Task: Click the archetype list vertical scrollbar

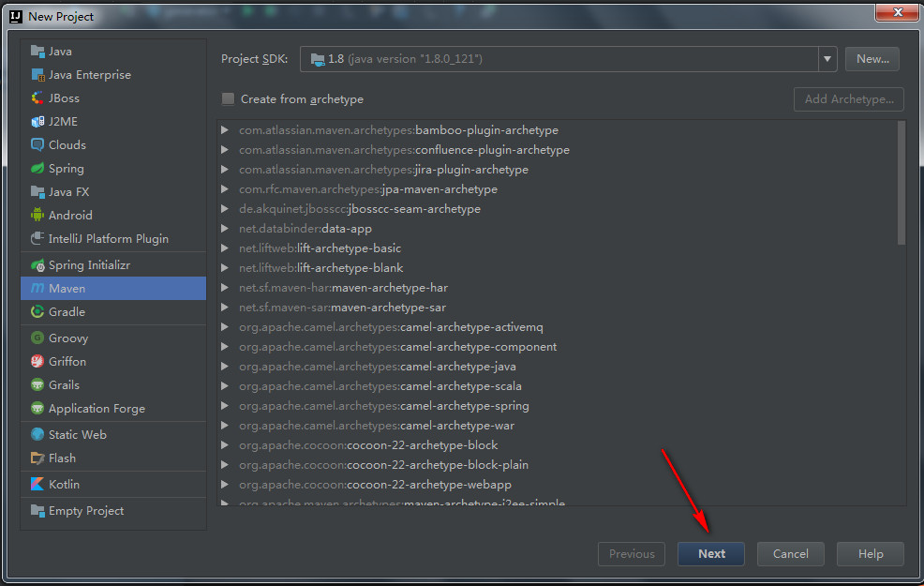Action: (x=901, y=183)
